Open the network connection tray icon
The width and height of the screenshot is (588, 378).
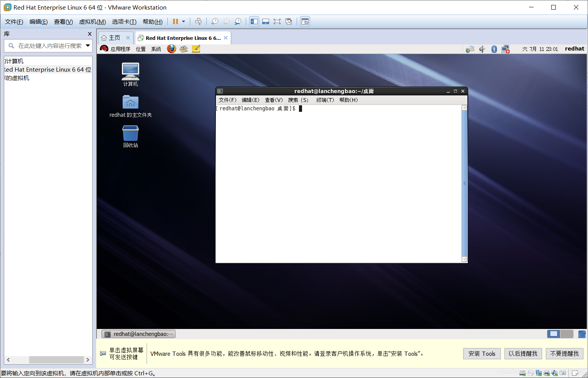pos(505,49)
